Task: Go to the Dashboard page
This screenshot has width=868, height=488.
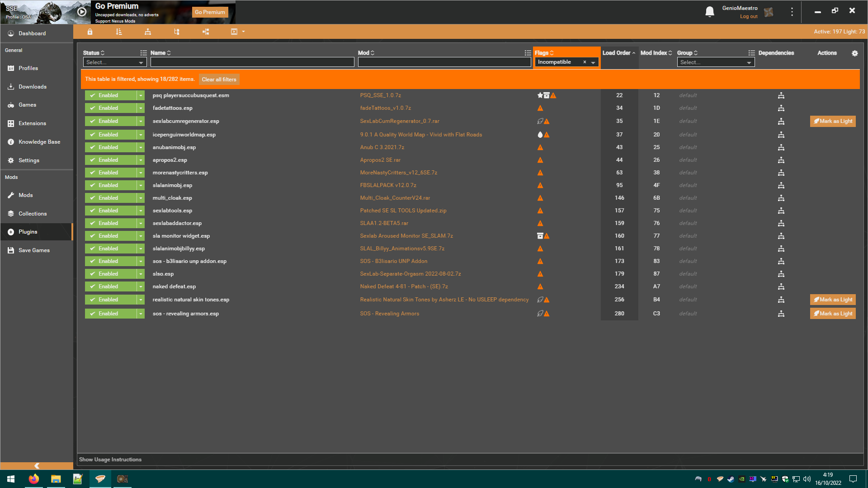Action: (37, 33)
